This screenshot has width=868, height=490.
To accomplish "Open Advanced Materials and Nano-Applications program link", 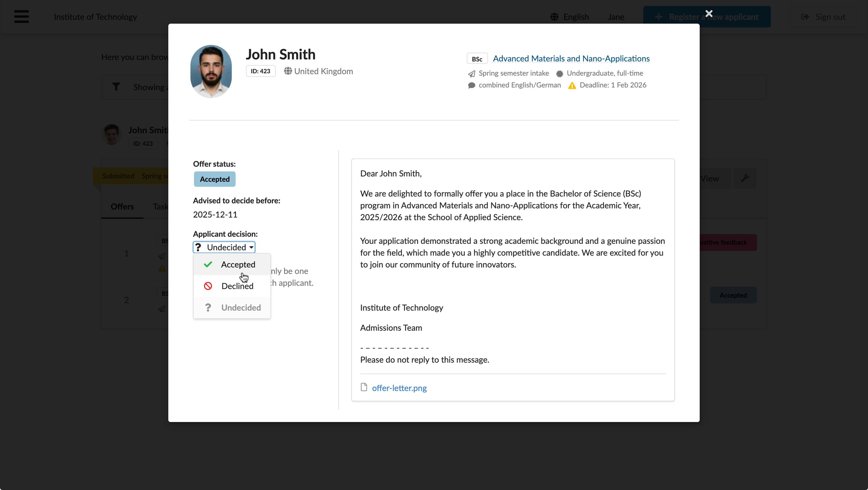I will [571, 58].
